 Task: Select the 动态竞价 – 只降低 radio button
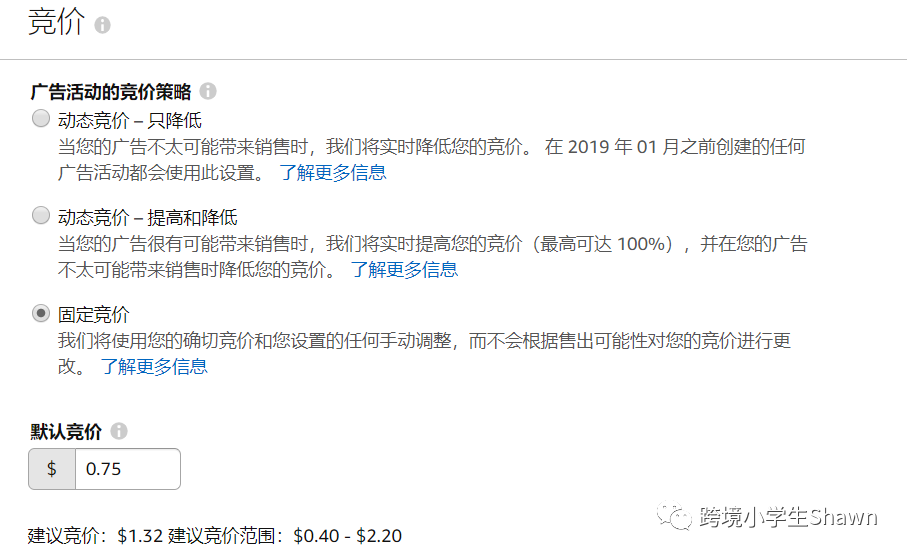coord(41,120)
